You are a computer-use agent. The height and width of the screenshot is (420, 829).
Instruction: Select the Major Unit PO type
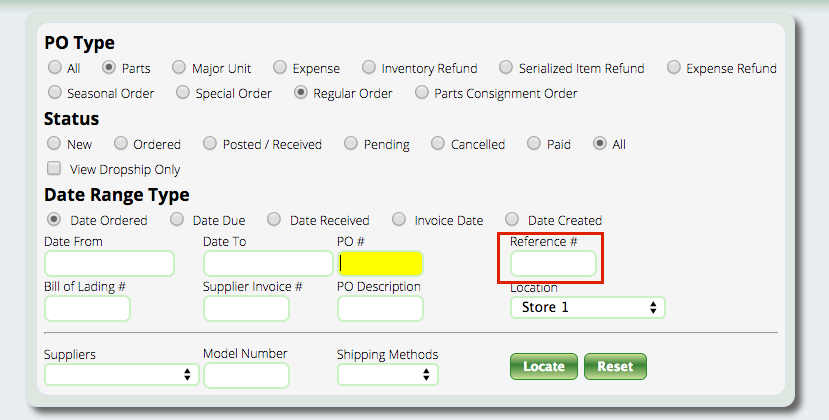click(x=179, y=68)
